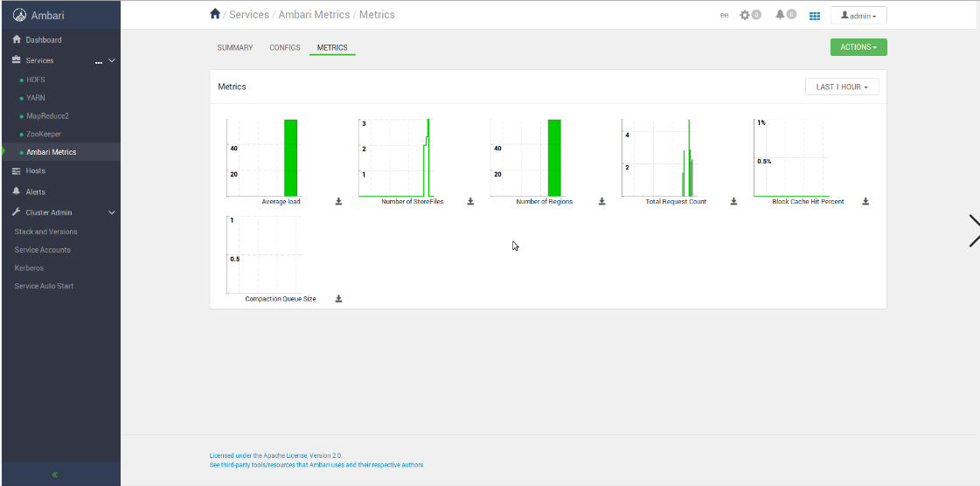980x486 pixels.
Task: Open Service Auto Start page
Action: [x=44, y=286]
